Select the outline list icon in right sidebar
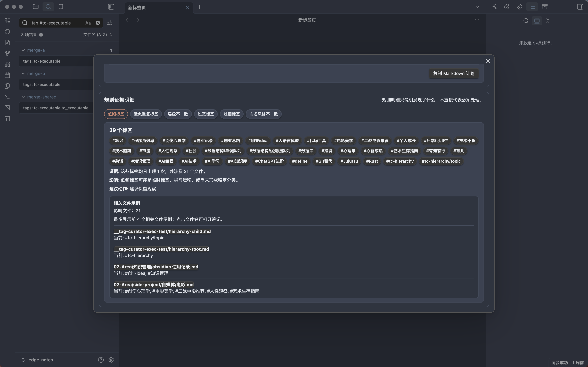 tap(532, 7)
